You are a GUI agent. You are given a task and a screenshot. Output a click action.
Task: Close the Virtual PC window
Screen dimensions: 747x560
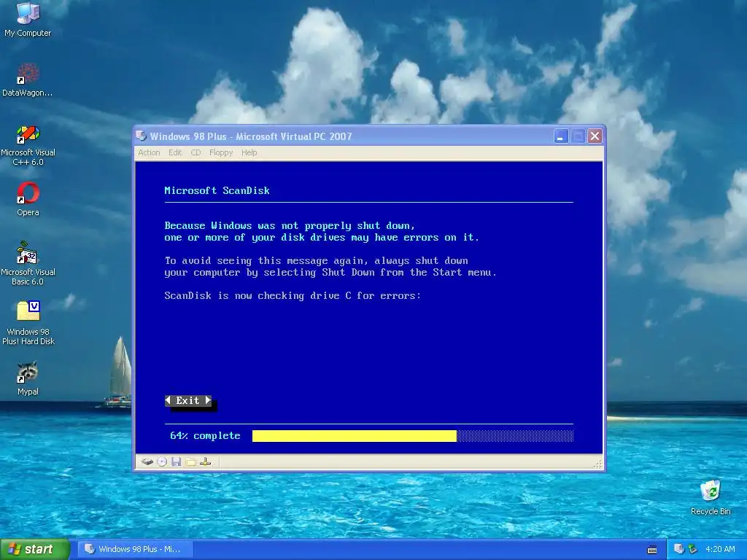(x=595, y=136)
